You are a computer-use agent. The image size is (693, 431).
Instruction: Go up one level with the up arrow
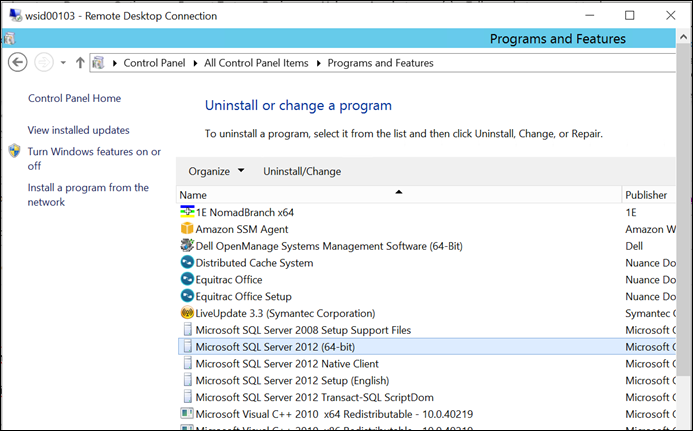80,63
